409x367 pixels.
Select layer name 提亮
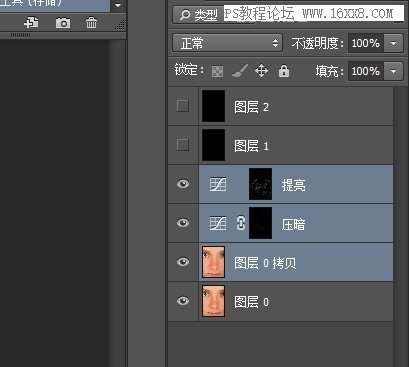coord(294,185)
